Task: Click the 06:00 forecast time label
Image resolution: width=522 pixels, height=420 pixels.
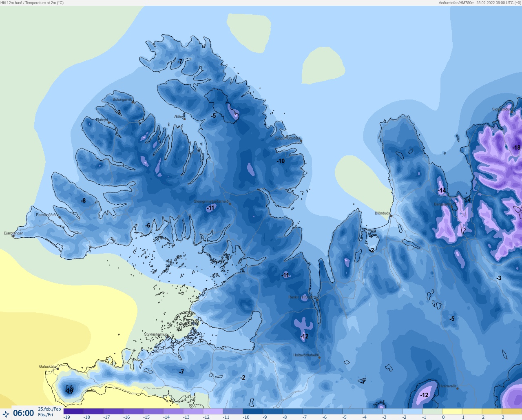Action: 24,413
